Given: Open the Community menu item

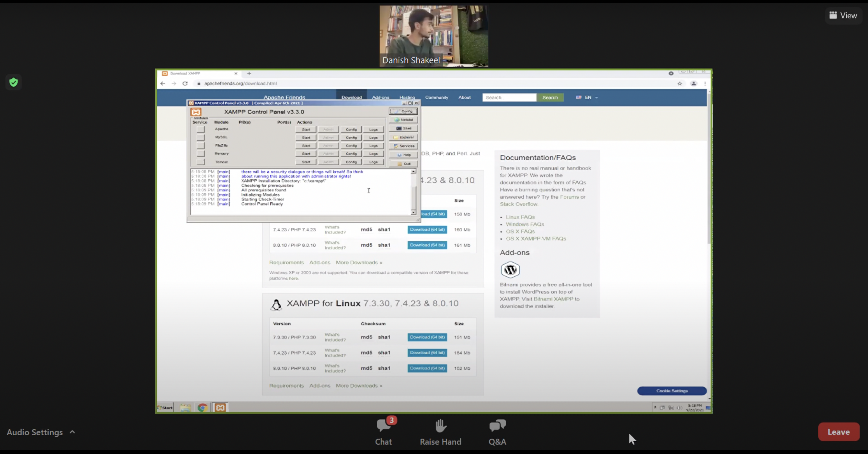Looking at the screenshot, I should click(x=436, y=97).
